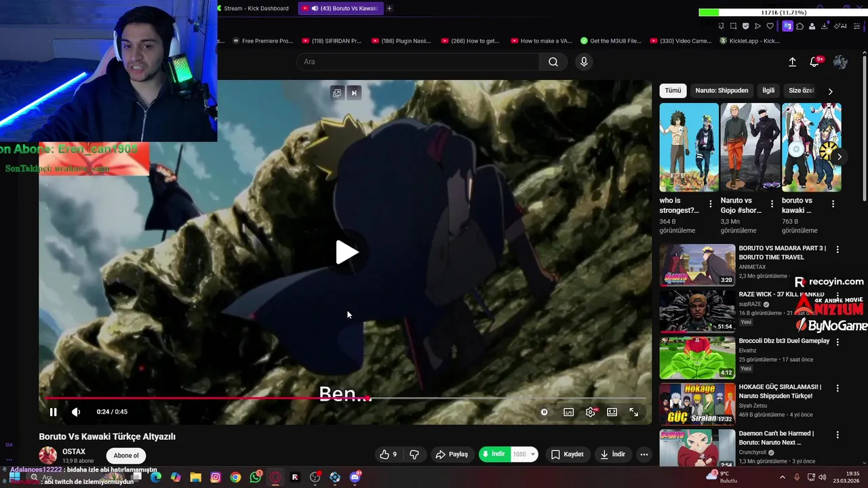
Task: Click the gray İndir download button
Action: (612, 454)
